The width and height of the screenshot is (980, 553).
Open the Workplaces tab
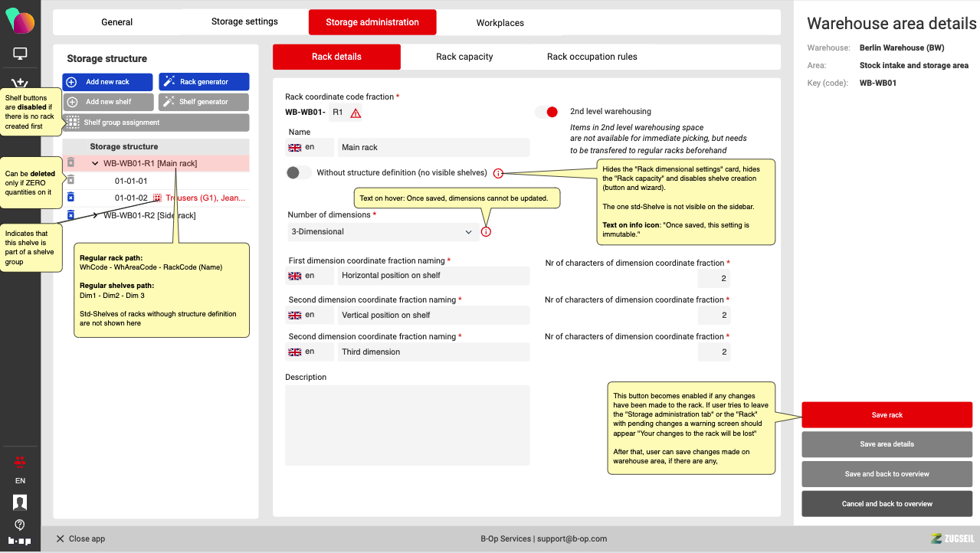click(500, 23)
